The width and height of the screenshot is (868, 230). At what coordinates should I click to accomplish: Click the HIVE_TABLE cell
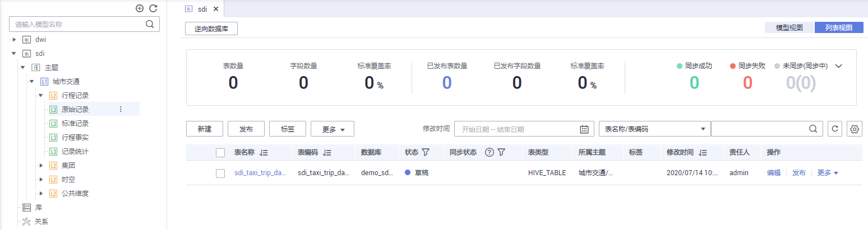(x=547, y=173)
